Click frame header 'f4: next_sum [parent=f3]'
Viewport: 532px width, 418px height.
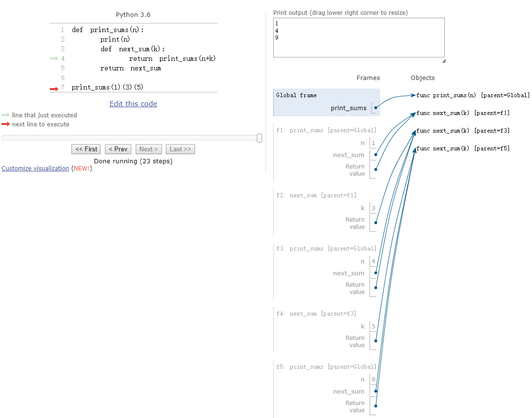316,314
